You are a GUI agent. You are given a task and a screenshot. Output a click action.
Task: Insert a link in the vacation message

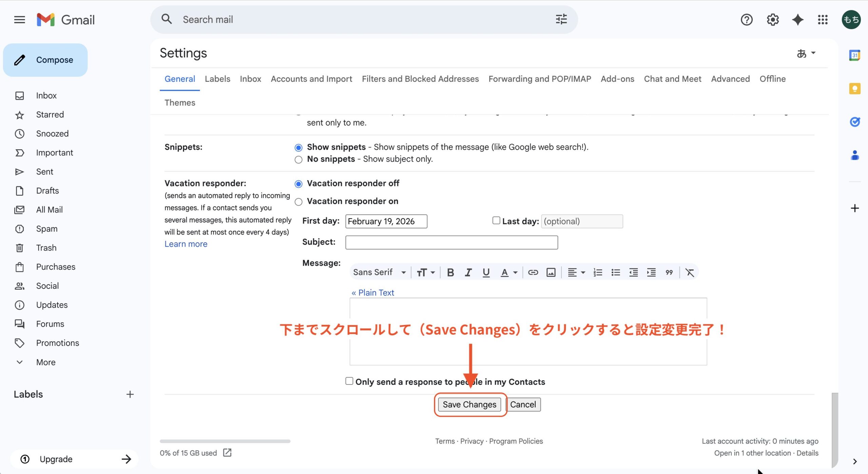point(533,272)
